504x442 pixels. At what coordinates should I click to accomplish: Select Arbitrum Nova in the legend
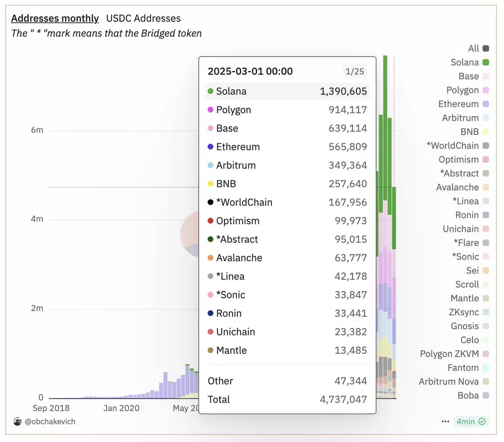(454, 381)
